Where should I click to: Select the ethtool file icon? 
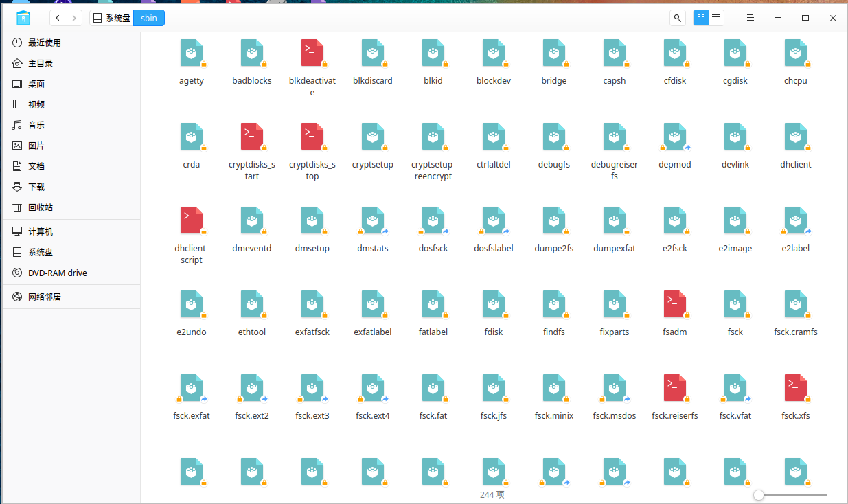click(252, 304)
